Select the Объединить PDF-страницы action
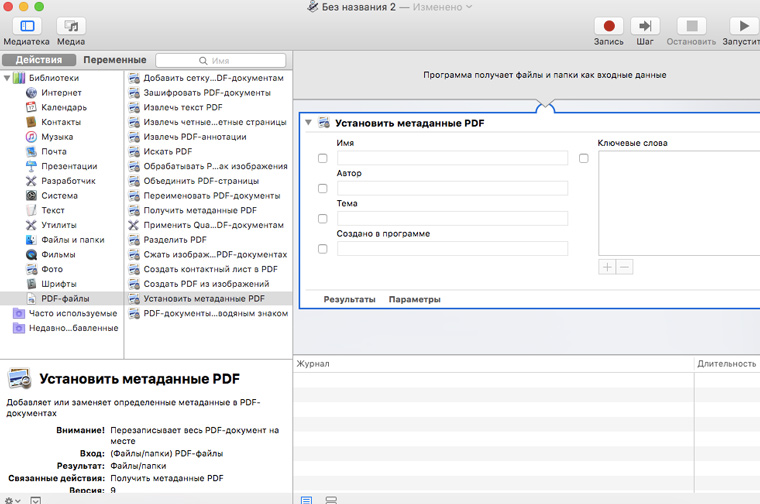Viewport: 760px width, 504px height. pyautogui.click(x=208, y=181)
